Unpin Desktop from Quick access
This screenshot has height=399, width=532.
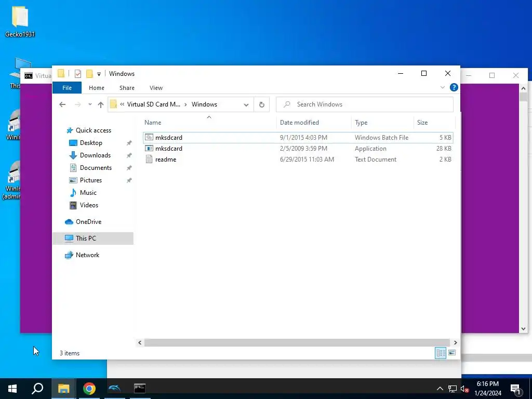pyautogui.click(x=129, y=143)
